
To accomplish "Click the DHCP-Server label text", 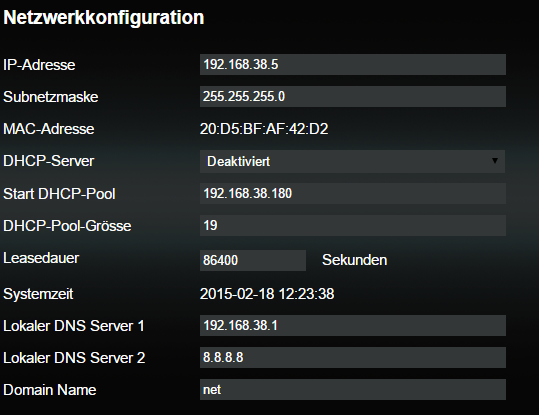I will [48, 161].
